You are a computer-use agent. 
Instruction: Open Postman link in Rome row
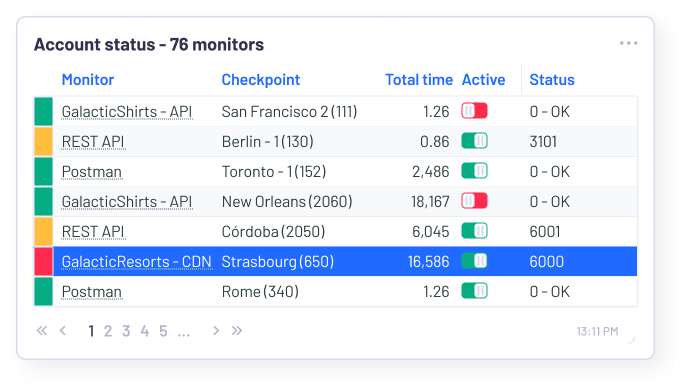pos(92,292)
